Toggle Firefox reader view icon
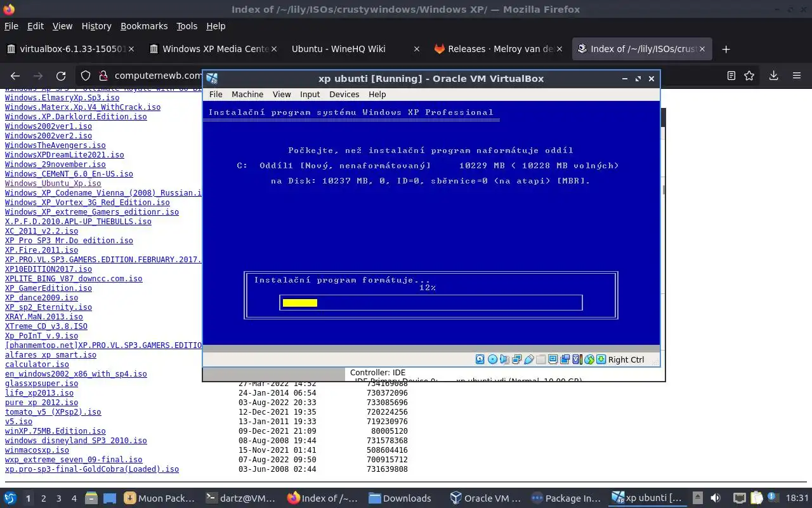 (731, 76)
